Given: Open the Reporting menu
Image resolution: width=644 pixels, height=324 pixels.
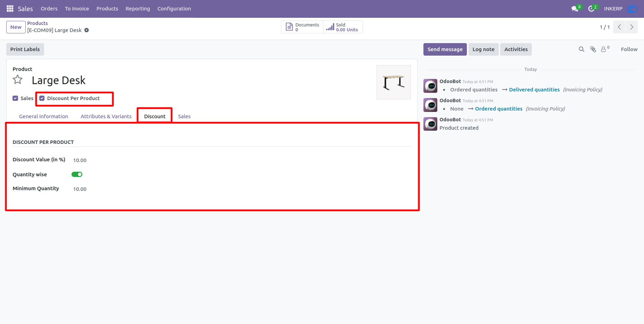Looking at the screenshot, I should click(x=138, y=9).
